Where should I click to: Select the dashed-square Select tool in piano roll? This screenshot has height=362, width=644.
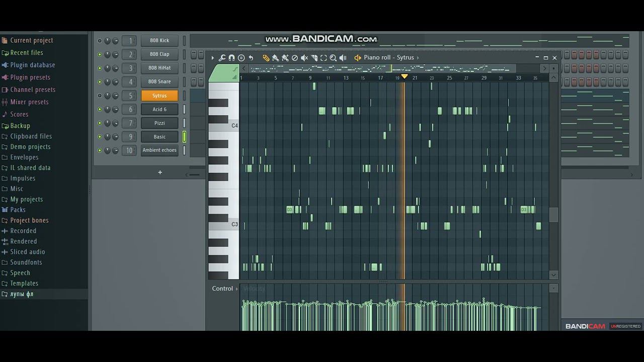pyautogui.click(x=324, y=58)
